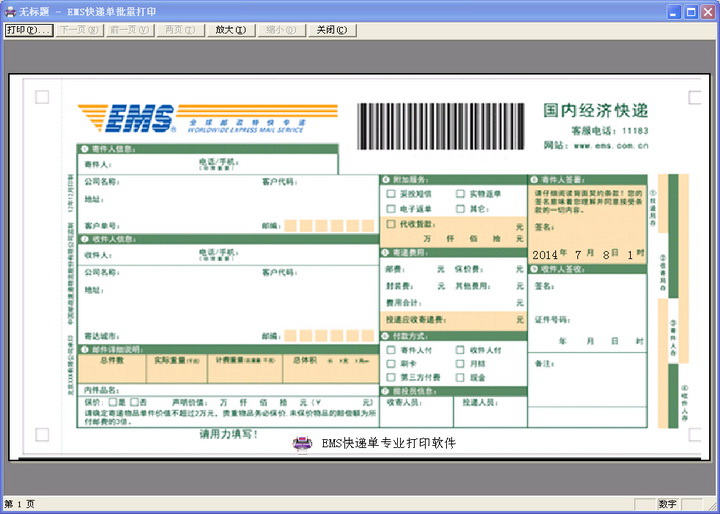Click the 实际重量 column cell
The width and height of the screenshot is (720, 514).
(177, 368)
